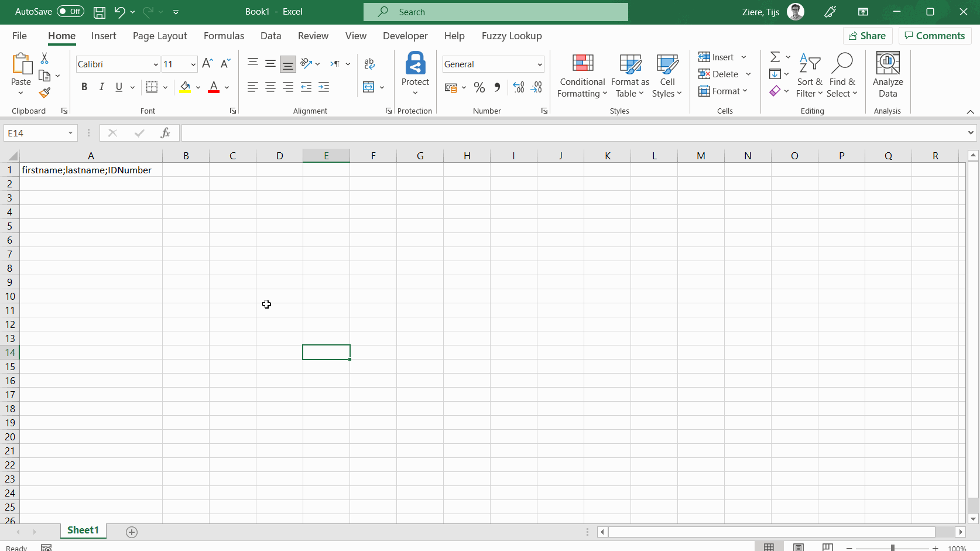Click the Insert Function fx icon
The width and height of the screenshot is (980, 551).
click(x=166, y=133)
